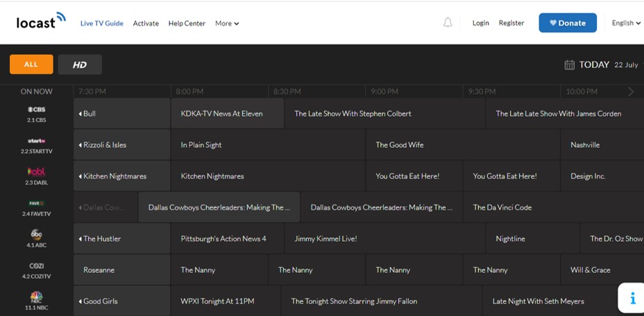Viewport: 644px width, 316px height.
Task: Open the calendar date picker icon
Action: [x=569, y=65]
